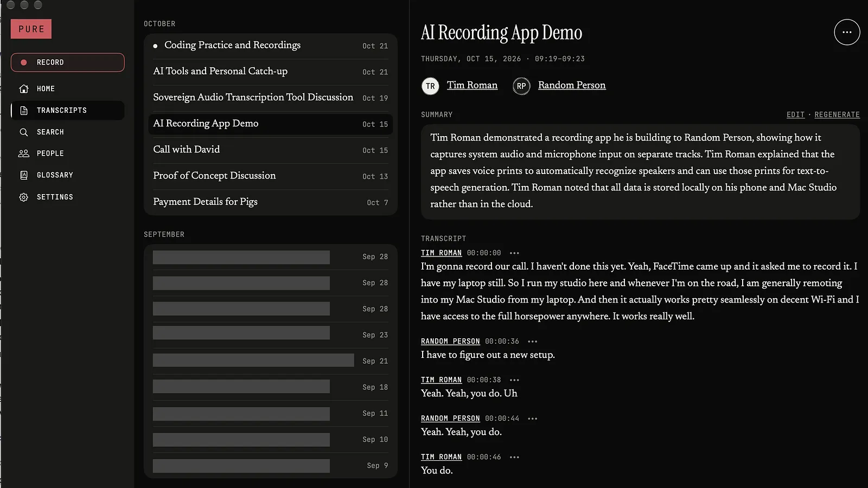This screenshot has height=488, width=868.
Task: Open the circular more-options button
Action: click(847, 32)
